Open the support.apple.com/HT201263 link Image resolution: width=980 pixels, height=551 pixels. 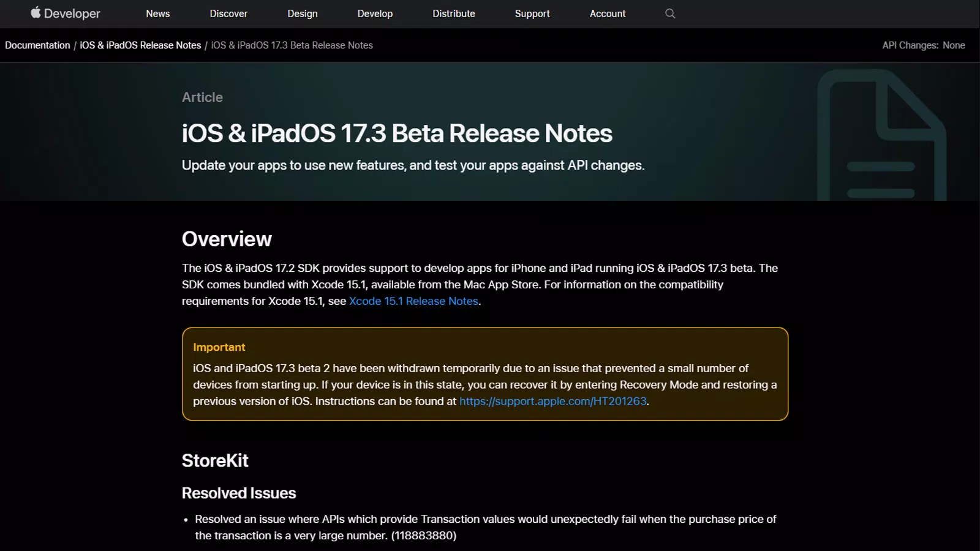pos(552,401)
